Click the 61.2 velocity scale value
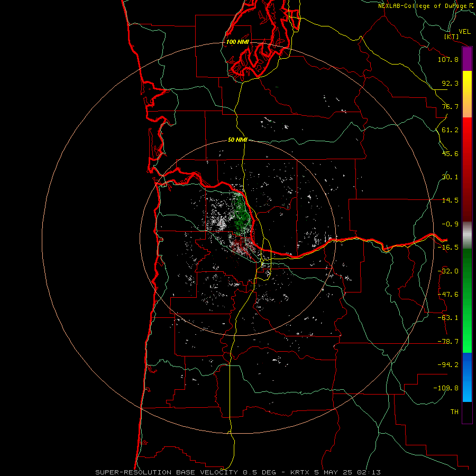 [450, 130]
